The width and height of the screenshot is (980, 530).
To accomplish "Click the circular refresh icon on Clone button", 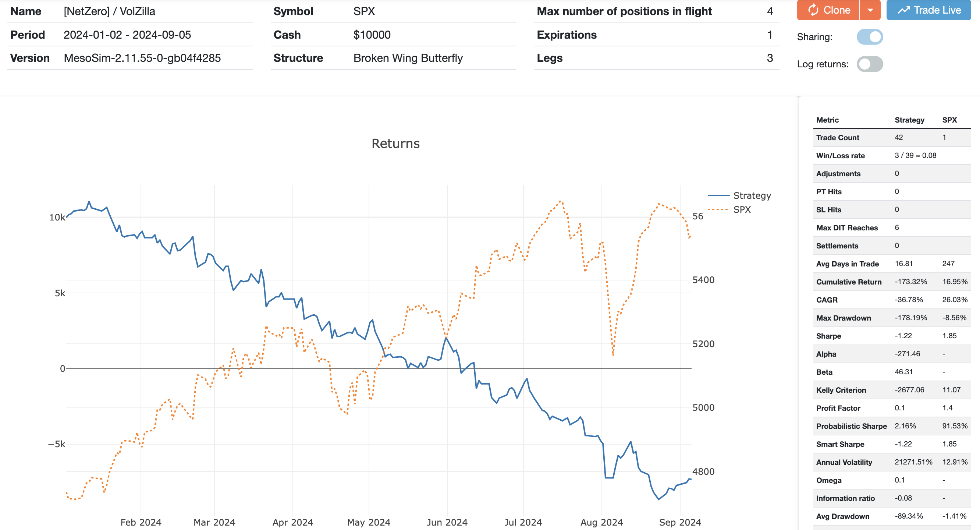I will coord(814,10).
